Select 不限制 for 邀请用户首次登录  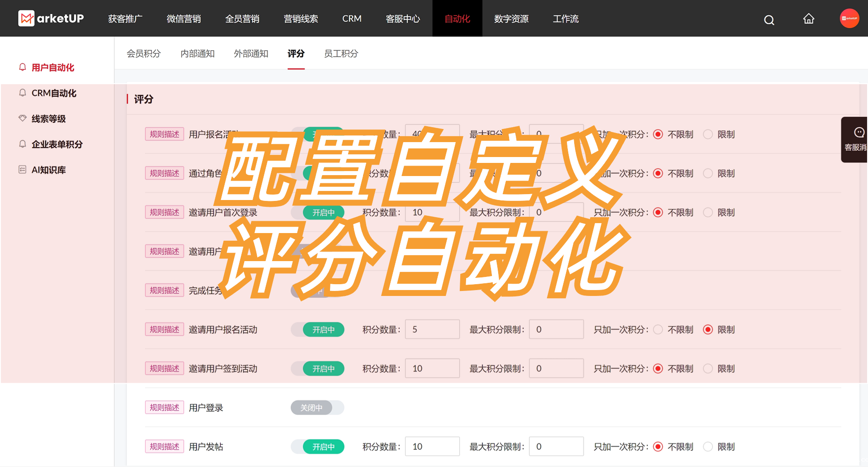(x=658, y=212)
